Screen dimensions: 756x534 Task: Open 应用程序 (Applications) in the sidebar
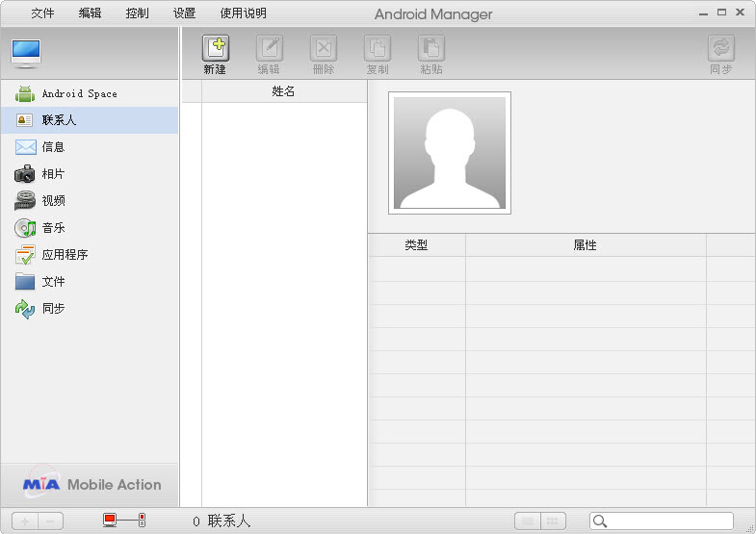point(65,255)
